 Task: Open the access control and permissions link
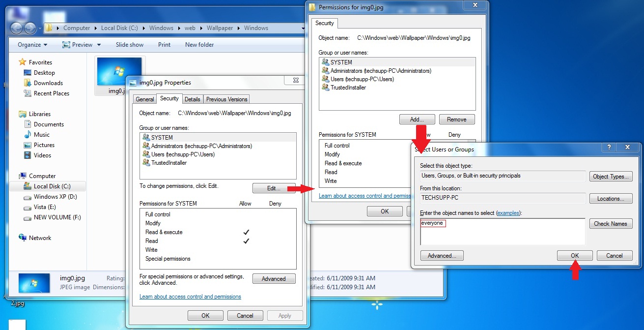pyautogui.click(x=190, y=297)
